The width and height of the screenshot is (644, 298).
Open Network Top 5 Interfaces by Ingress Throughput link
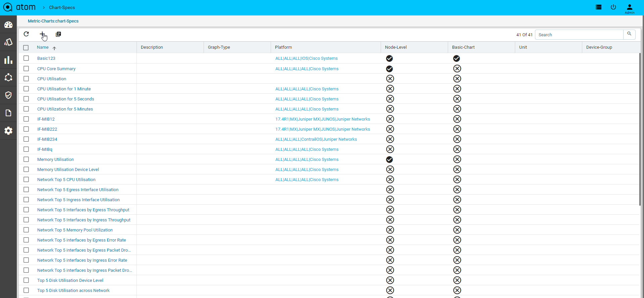(84, 220)
